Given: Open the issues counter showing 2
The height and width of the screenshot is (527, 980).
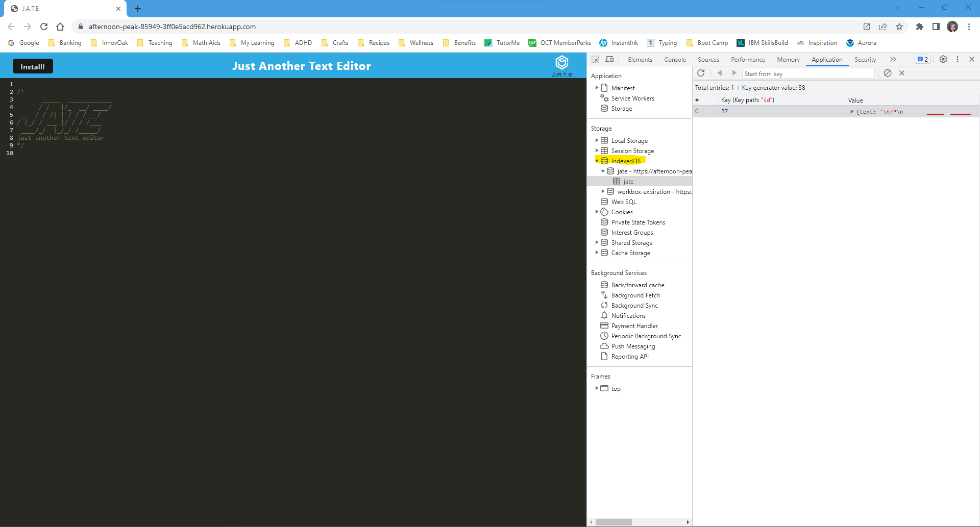Looking at the screenshot, I should pos(922,59).
